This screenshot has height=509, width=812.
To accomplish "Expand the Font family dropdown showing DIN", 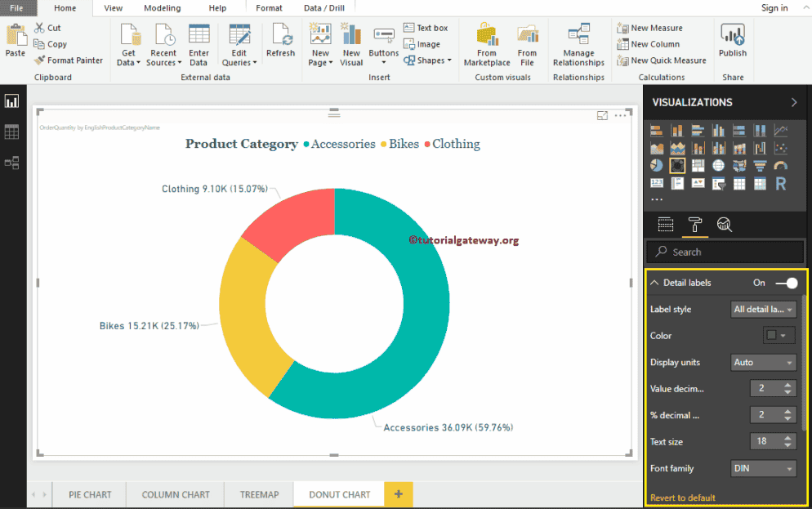I will coord(762,468).
